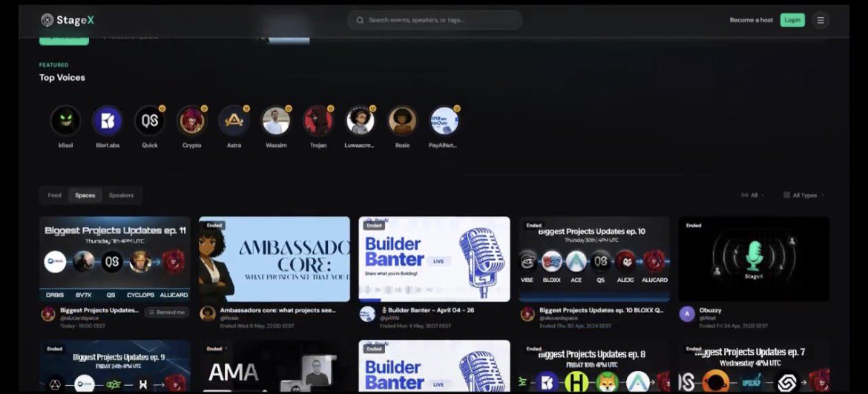Open Crypto's avatar in Top Voices
The height and width of the screenshot is (394, 868).
(x=191, y=121)
